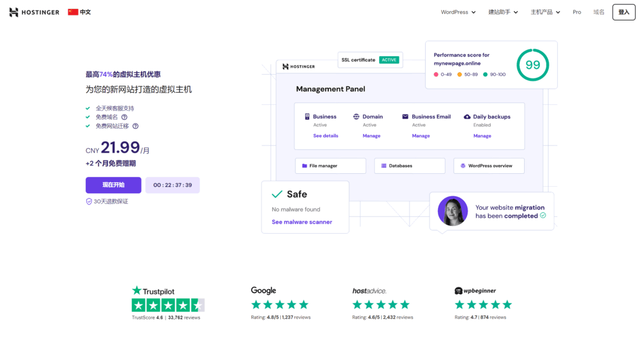This screenshot has width=644, height=338.
Task: Open the Pro menu item
Action: click(576, 12)
